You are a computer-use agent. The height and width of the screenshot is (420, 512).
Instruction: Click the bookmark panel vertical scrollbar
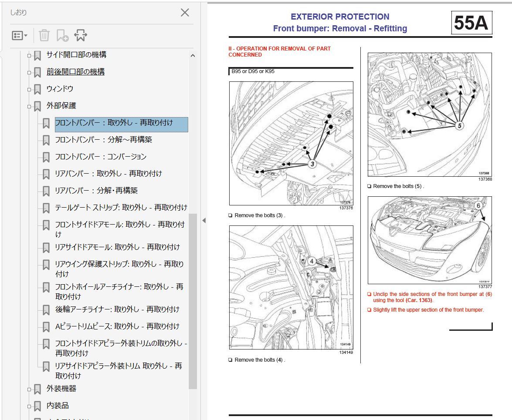tap(193, 300)
